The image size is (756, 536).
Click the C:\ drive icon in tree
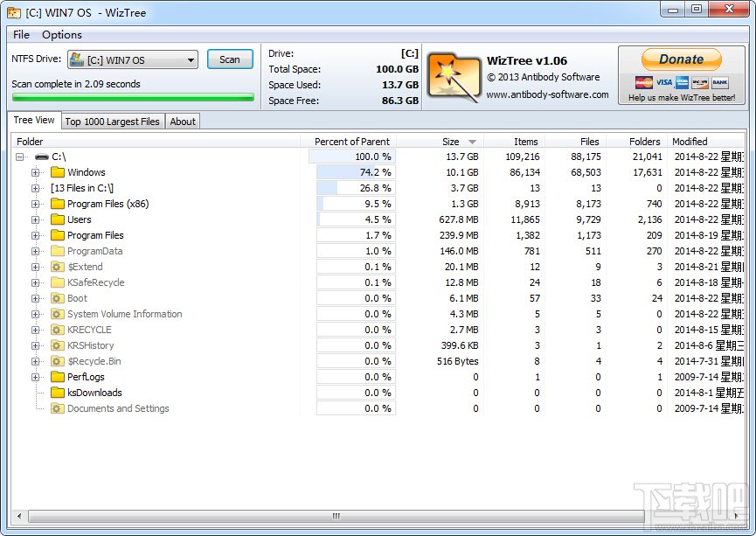[42, 157]
